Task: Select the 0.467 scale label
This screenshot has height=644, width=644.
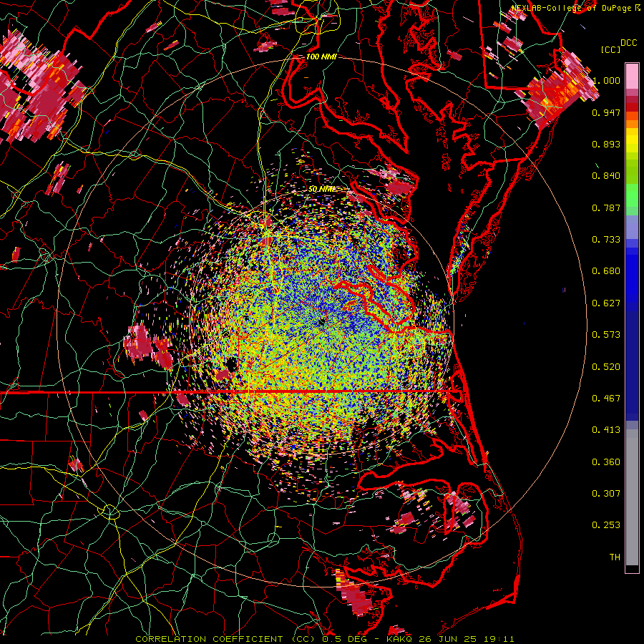Action: pos(606,399)
